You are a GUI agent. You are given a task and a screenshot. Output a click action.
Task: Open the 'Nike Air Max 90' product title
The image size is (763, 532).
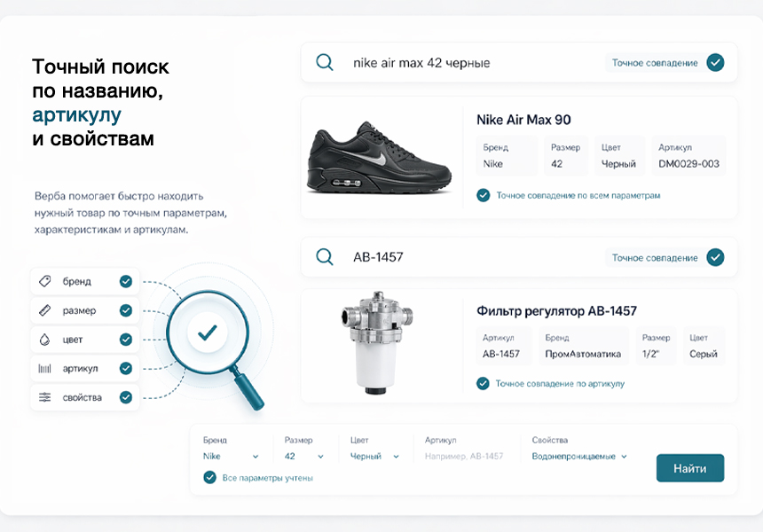pos(523,120)
